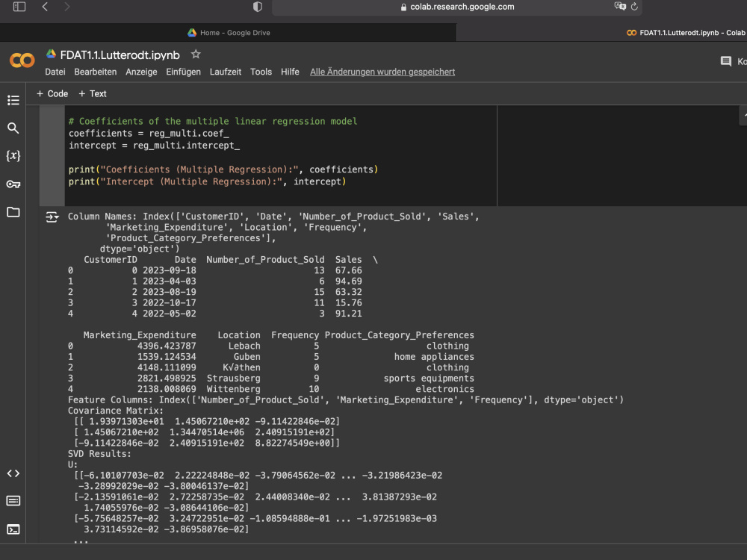Screen dimensions: 747x560
Task: Click the date 2022-10-17 in output
Action: tap(169, 303)
